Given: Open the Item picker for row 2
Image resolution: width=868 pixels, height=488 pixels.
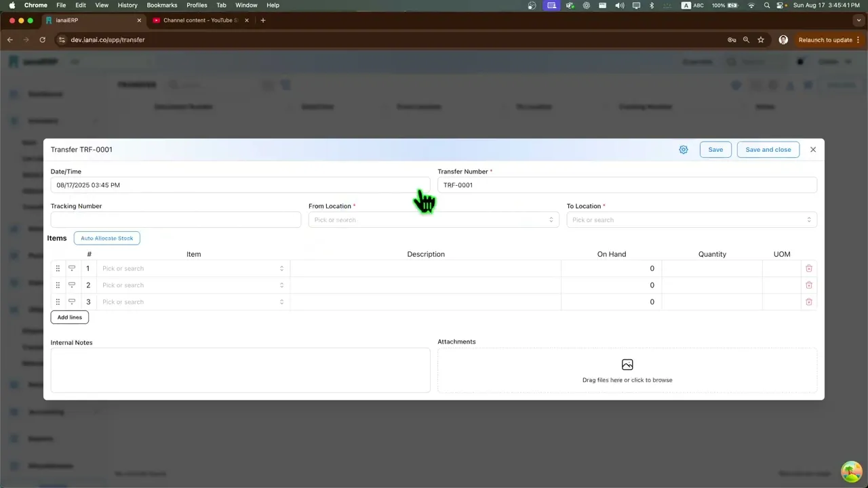Looking at the screenshot, I should (193, 285).
